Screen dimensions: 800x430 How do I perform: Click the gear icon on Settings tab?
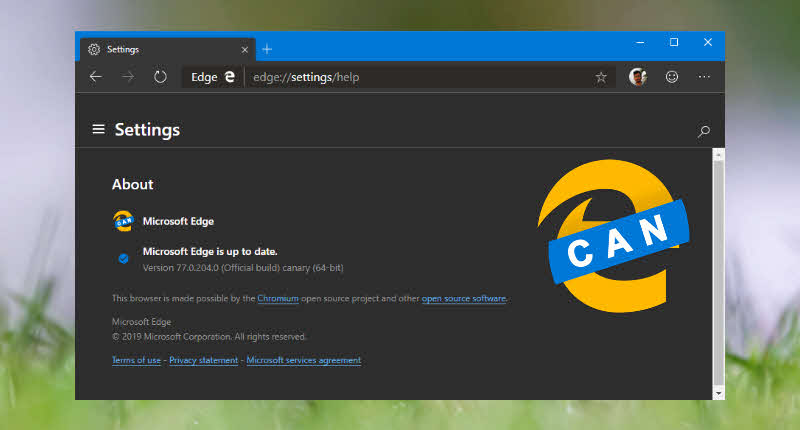[x=94, y=49]
